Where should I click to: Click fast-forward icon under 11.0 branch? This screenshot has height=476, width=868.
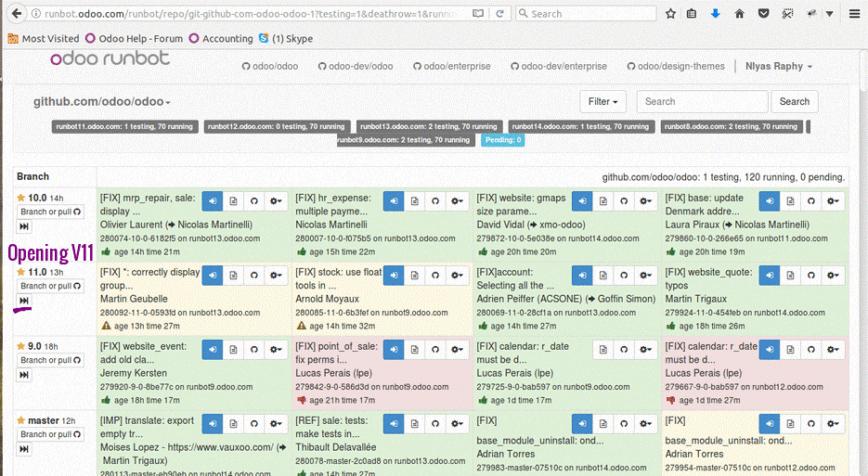pos(24,301)
